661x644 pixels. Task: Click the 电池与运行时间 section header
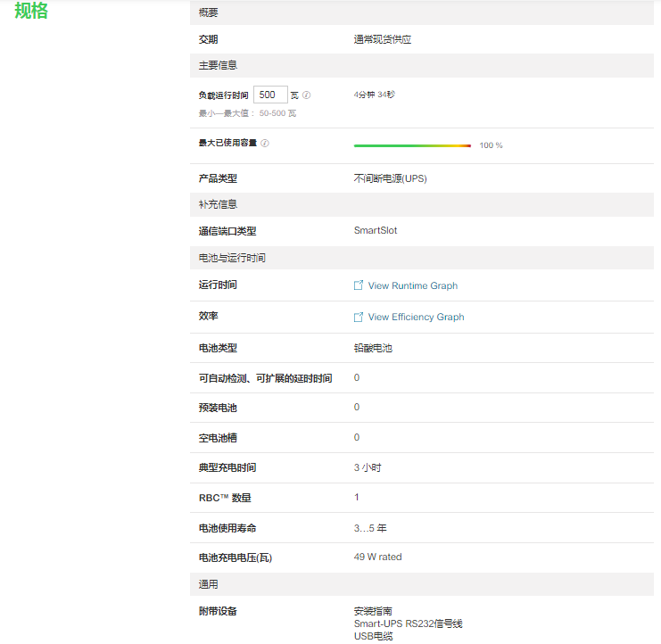232,258
